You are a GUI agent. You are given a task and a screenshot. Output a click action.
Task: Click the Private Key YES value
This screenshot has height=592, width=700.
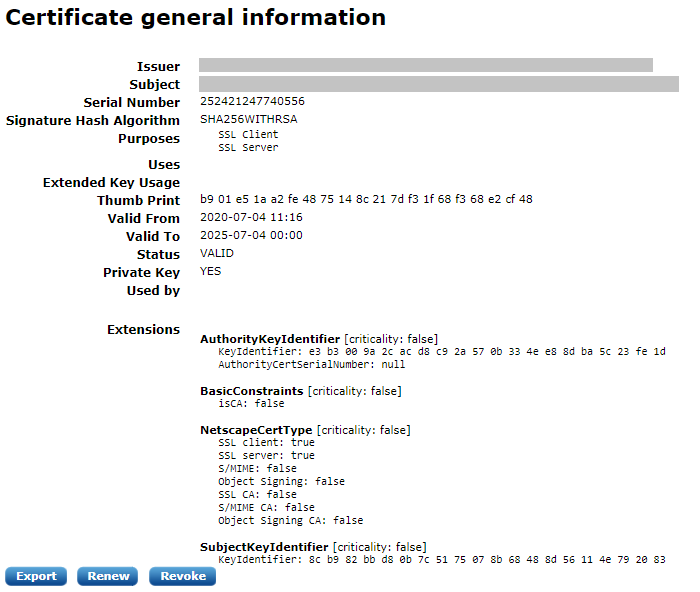coord(211,271)
